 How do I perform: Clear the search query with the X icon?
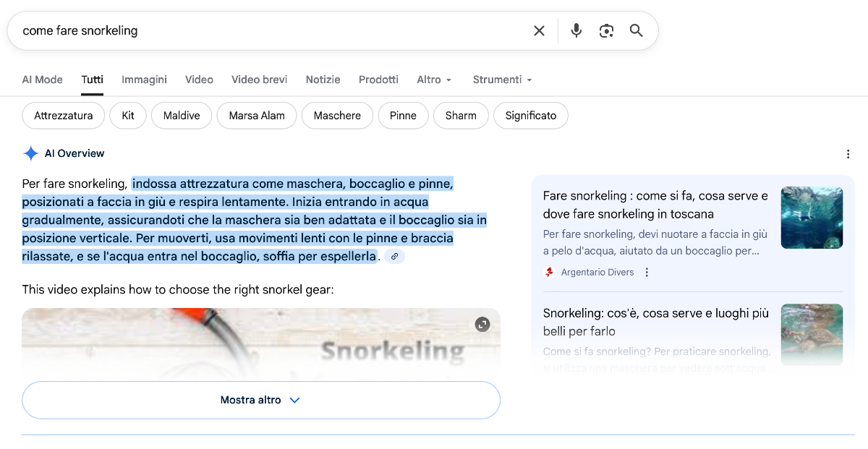539,30
